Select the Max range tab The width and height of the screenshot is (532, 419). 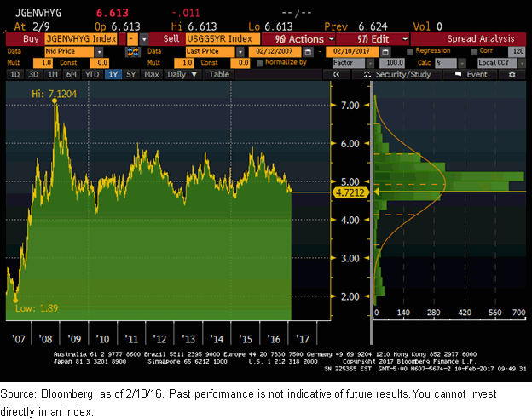[151, 75]
